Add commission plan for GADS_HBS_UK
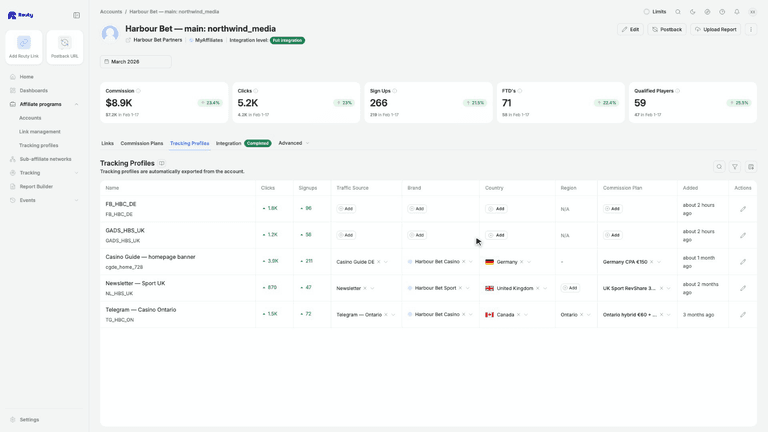 pos(613,235)
